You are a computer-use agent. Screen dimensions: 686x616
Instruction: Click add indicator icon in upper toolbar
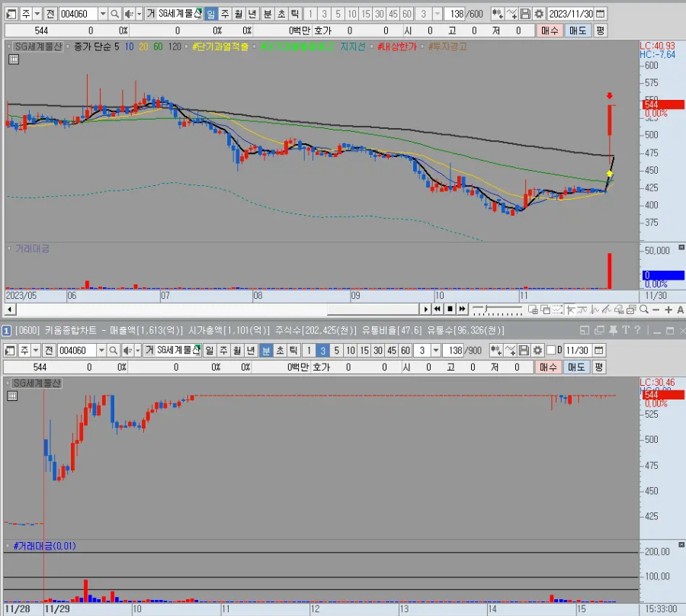(497, 14)
